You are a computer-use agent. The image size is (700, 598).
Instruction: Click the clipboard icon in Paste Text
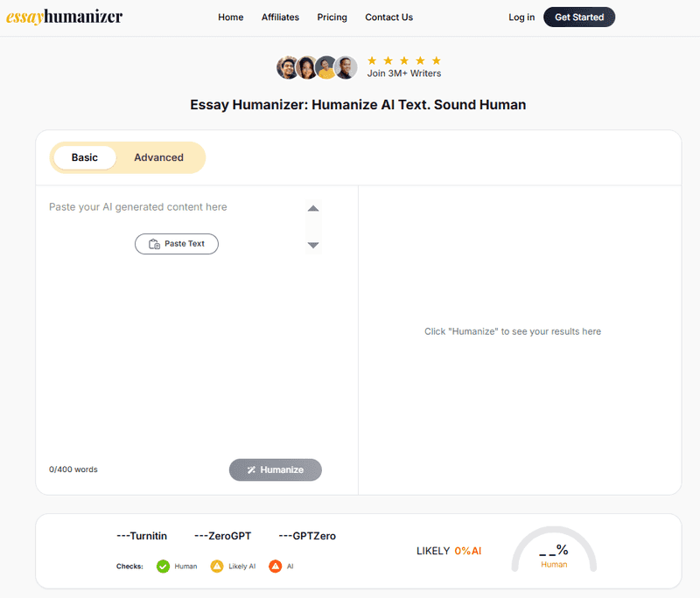click(154, 244)
